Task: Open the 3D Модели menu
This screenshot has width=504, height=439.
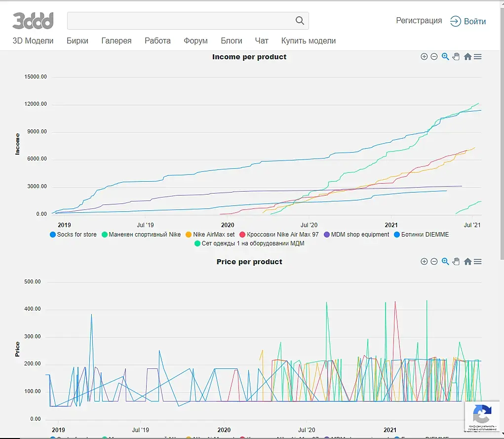Action: (x=33, y=41)
